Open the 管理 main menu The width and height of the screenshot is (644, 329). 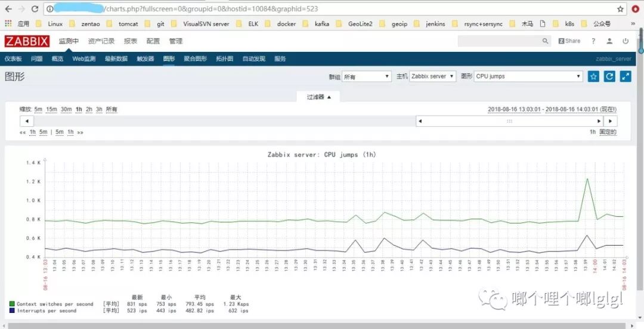(x=176, y=41)
